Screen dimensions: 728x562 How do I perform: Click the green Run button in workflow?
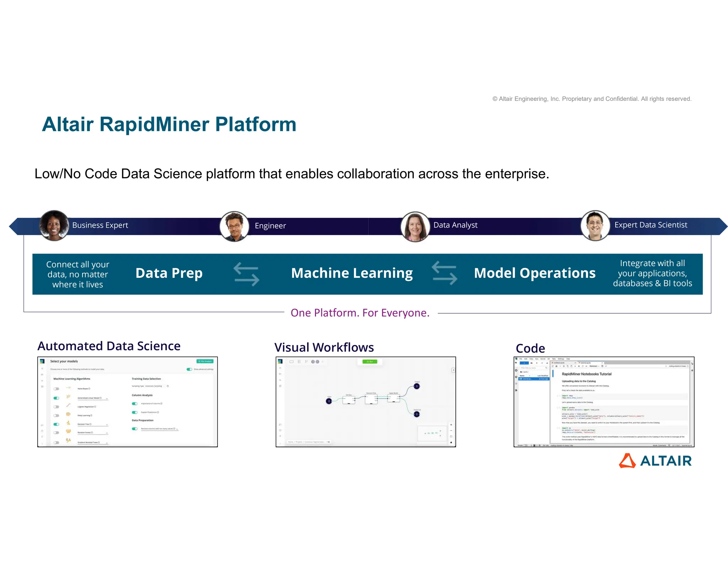370,362
